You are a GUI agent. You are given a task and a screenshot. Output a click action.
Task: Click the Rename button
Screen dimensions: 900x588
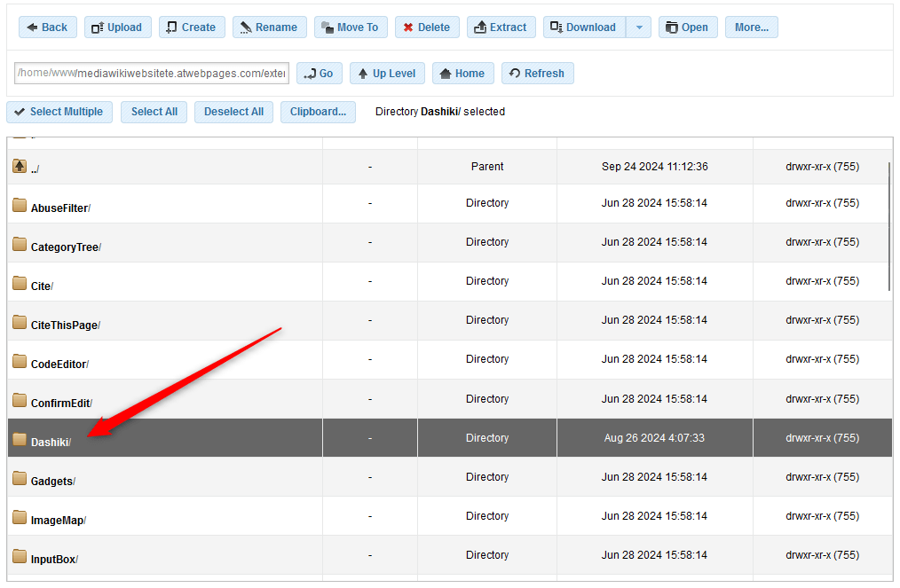pyautogui.click(x=269, y=27)
